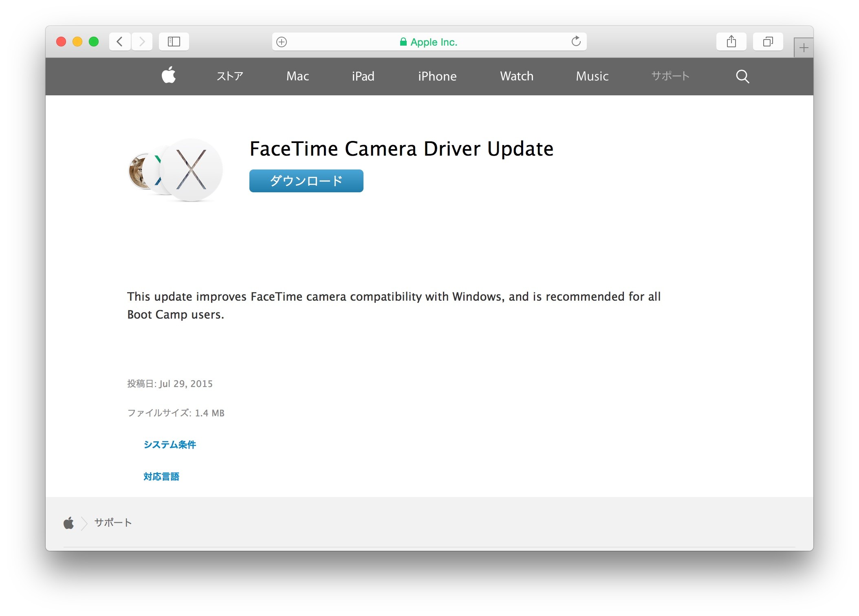Click the OS X update icon image
The width and height of the screenshot is (859, 616).
176,170
